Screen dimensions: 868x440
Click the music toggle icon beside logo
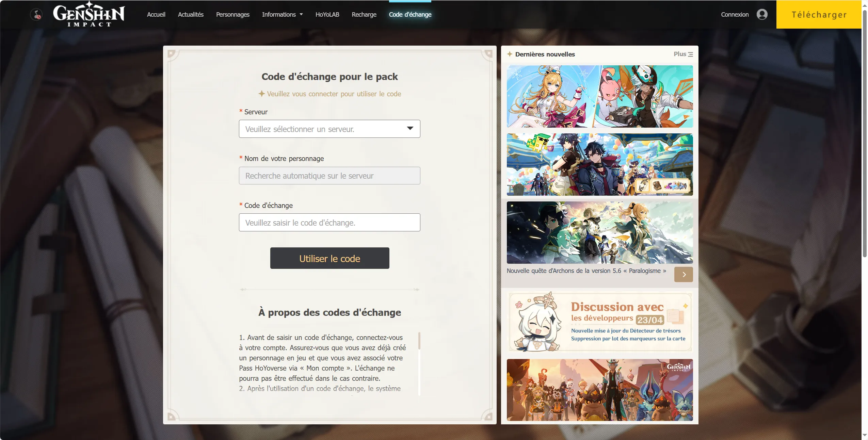(36, 15)
